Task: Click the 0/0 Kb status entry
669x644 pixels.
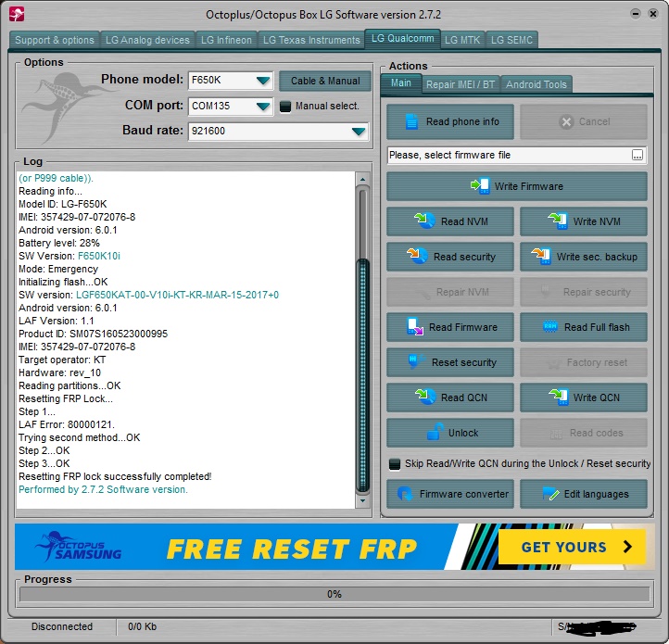Action: (142, 626)
